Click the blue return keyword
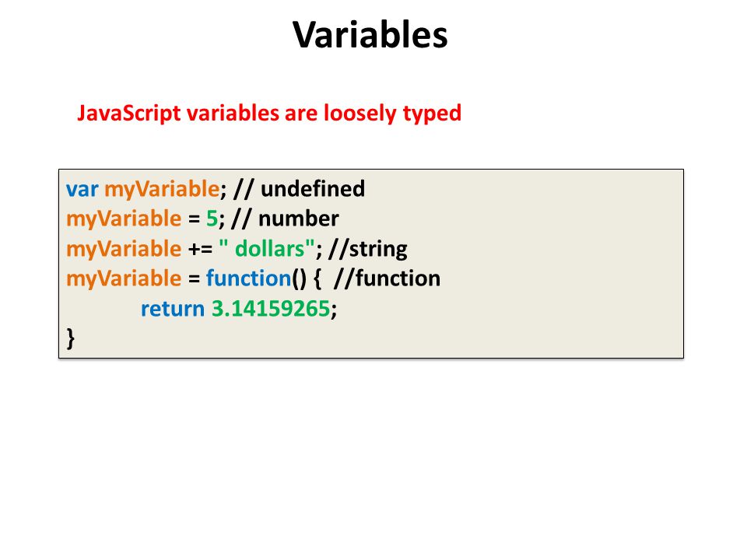747x560 pixels. [173, 309]
